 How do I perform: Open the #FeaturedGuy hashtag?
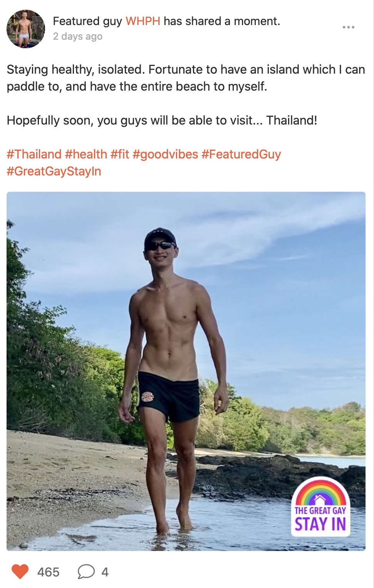241,154
